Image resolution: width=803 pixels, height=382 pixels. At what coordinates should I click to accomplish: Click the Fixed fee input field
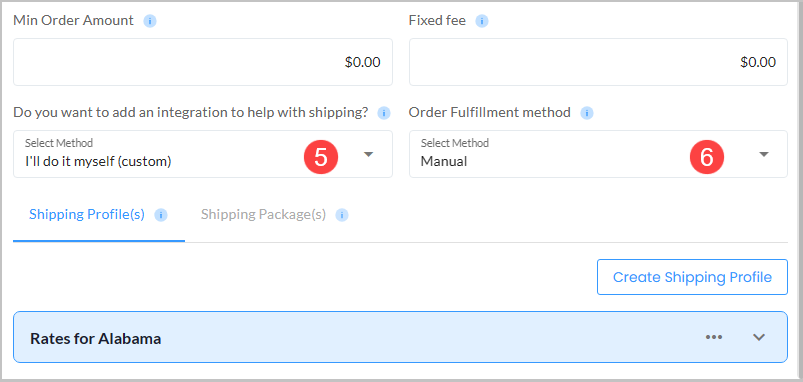point(598,62)
